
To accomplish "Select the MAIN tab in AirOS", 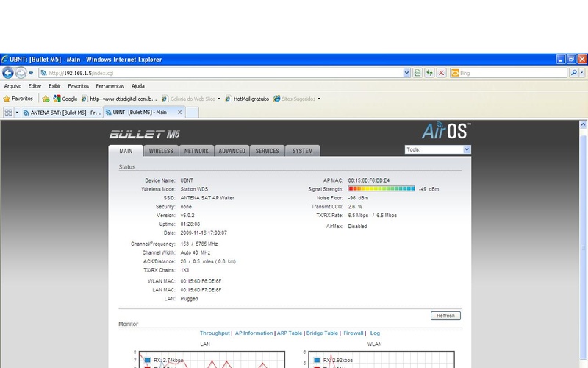I will (126, 151).
